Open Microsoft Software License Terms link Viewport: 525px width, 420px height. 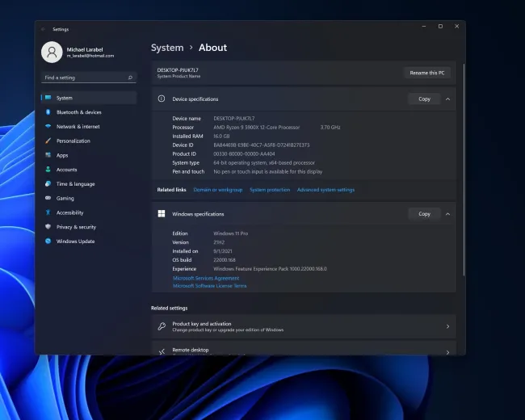tap(210, 286)
